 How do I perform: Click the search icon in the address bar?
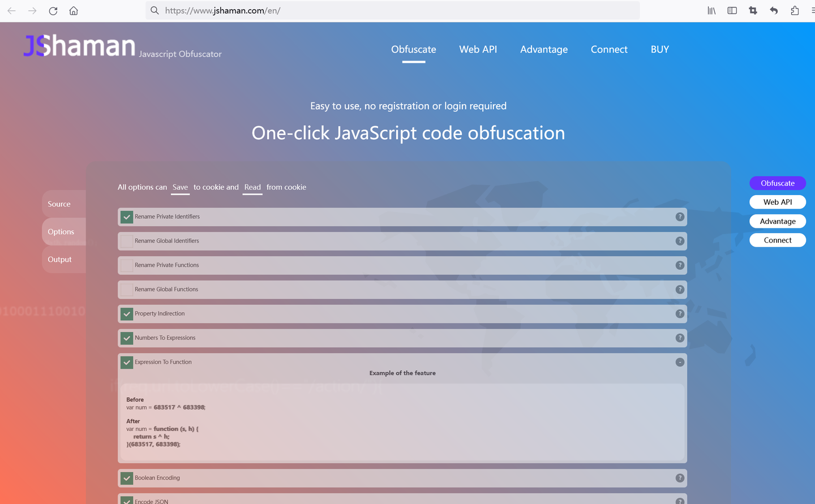(x=155, y=10)
